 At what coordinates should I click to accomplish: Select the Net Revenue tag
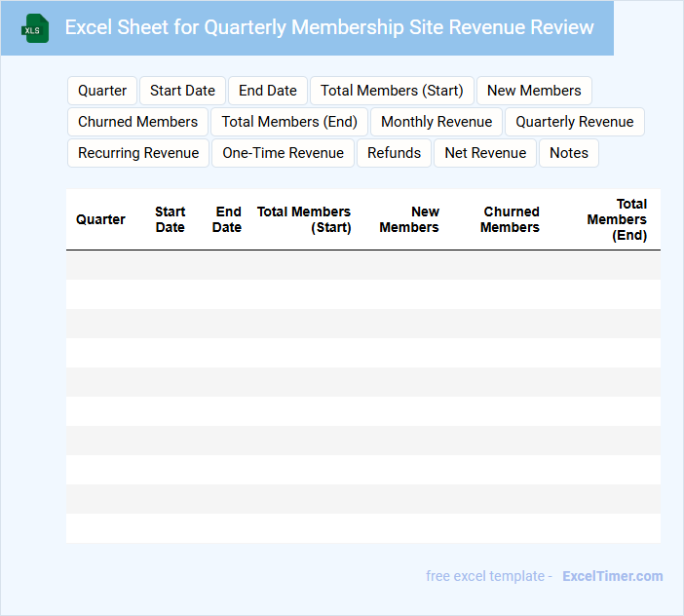click(485, 153)
